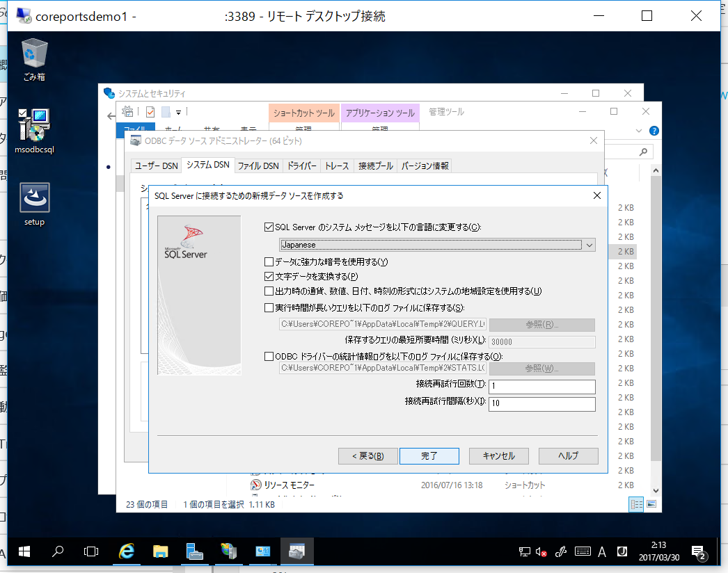Screen dimensions: 728x573
Task: Switch to details view icon in Explorer
Action: [x=636, y=504]
